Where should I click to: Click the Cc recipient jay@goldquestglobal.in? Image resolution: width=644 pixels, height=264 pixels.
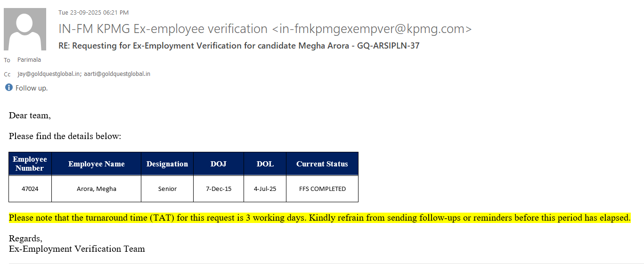coord(49,74)
